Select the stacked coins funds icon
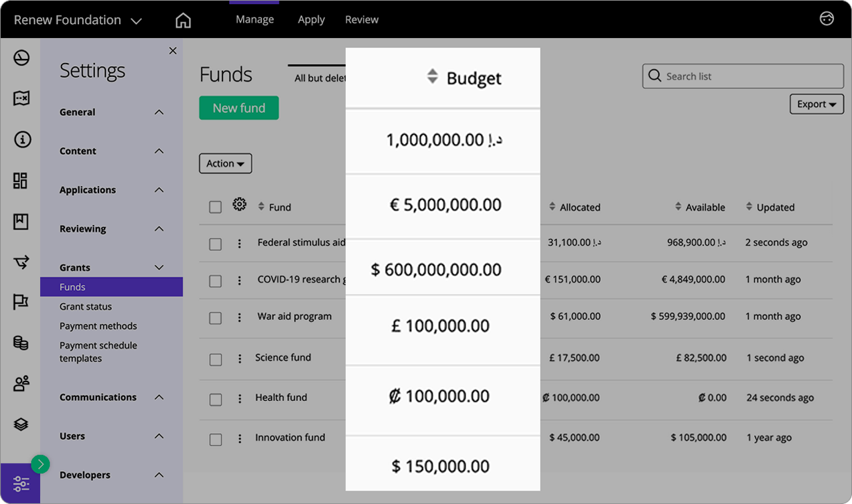Viewport: 852px width, 504px height. pos(21,343)
